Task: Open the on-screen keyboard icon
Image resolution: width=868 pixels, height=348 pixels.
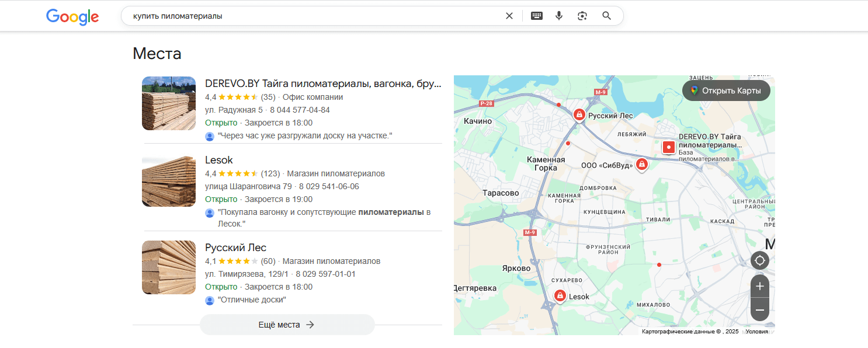Action: coord(537,16)
